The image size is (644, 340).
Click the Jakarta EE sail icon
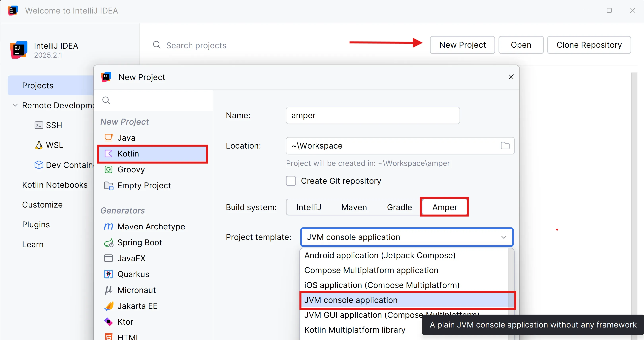[109, 306]
